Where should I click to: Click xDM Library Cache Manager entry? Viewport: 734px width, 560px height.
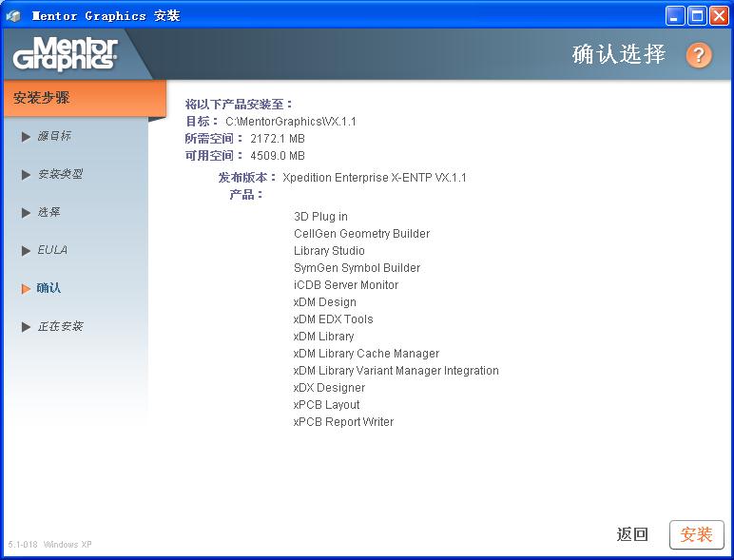(x=367, y=354)
